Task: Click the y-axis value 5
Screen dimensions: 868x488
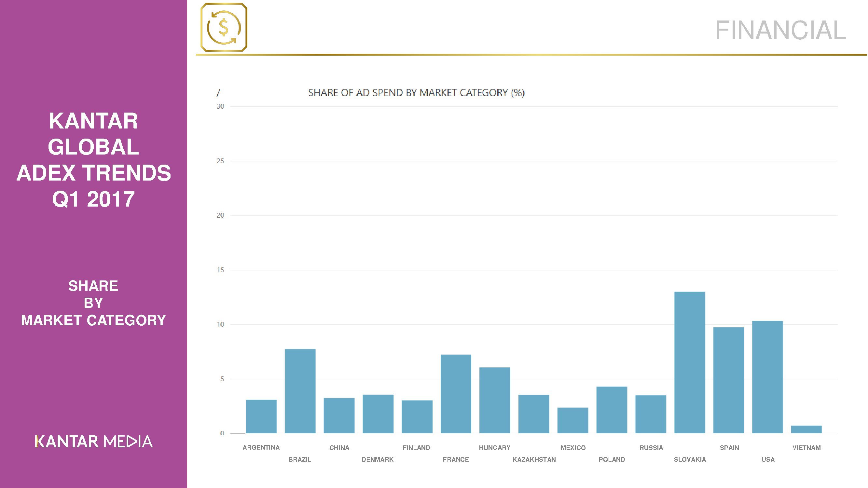Action: coord(222,379)
